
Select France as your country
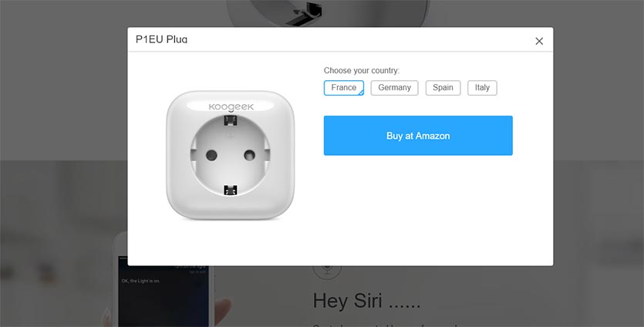point(344,88)
